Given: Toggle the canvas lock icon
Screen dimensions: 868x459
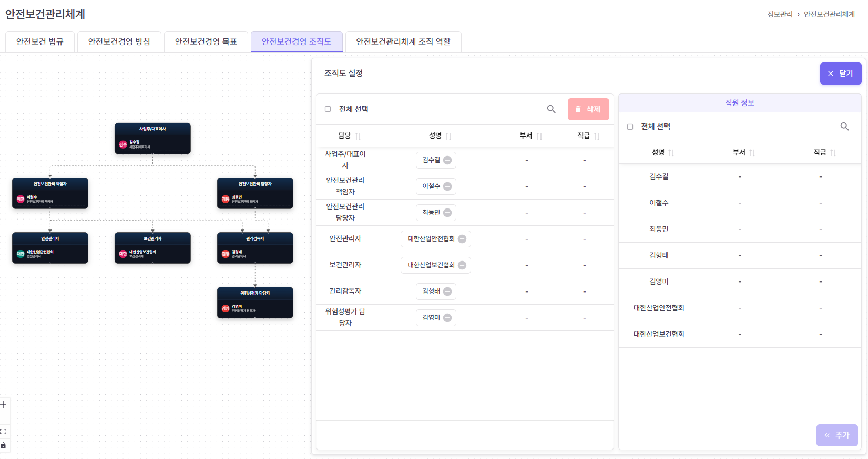Looking at the screenshot, I should (x=4, y=445).
